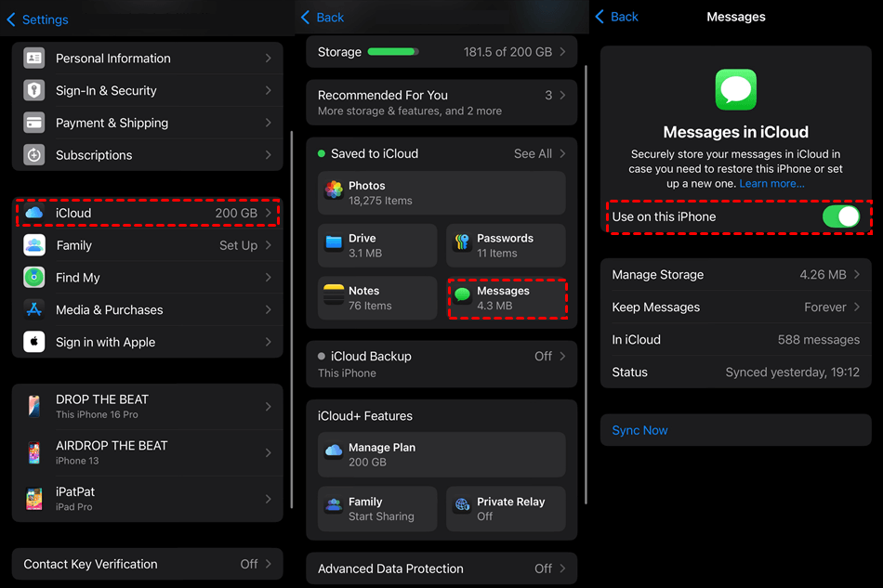Tap the 18,275 Items photos count
Screen dimensions: 883x588
tap(380, 201)
